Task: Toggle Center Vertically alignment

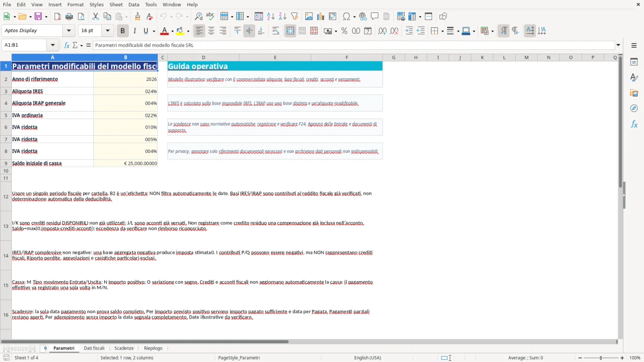Action: (x=249, y=31)
